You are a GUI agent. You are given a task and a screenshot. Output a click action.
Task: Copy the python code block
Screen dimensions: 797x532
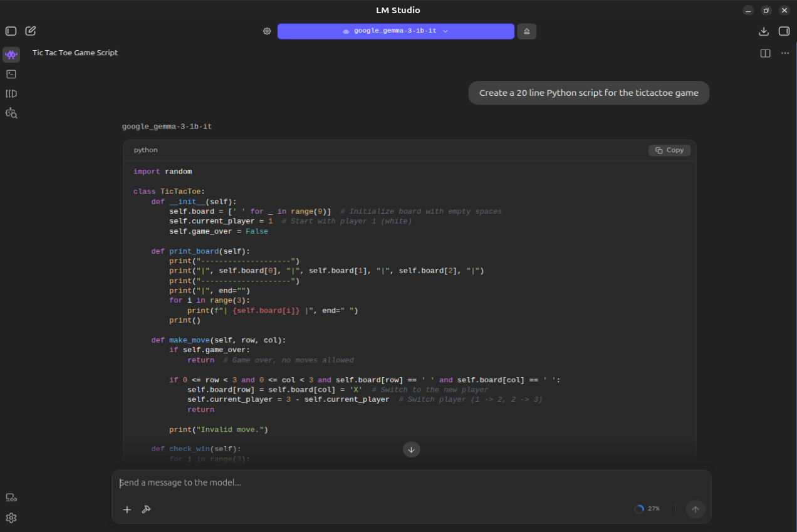(x=670, y=150)
